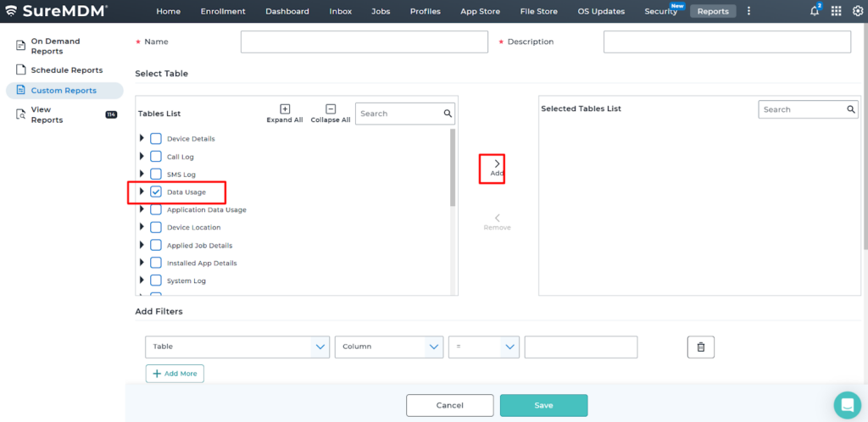Open Schedule Reports in the sidebar
868x422 pixels.
(66, 70)
